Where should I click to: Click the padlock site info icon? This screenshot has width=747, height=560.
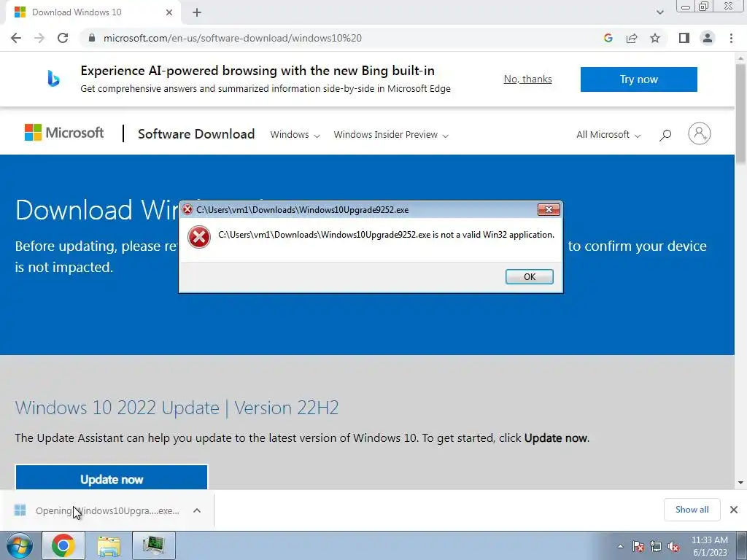[x=92, y=38]
